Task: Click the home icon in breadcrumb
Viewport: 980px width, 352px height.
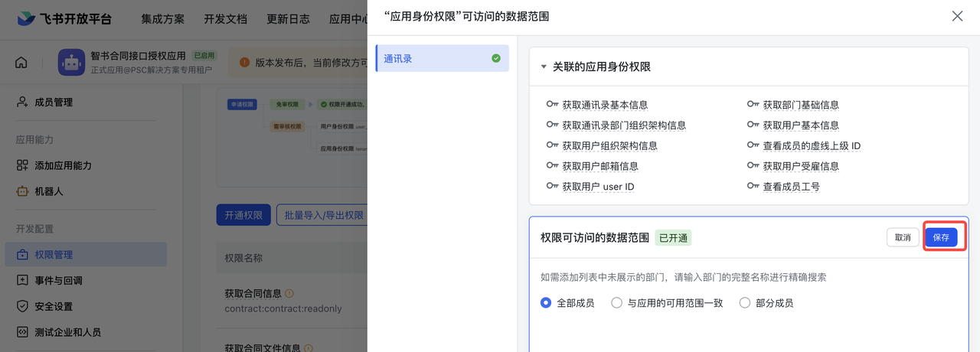Action: 21,63
